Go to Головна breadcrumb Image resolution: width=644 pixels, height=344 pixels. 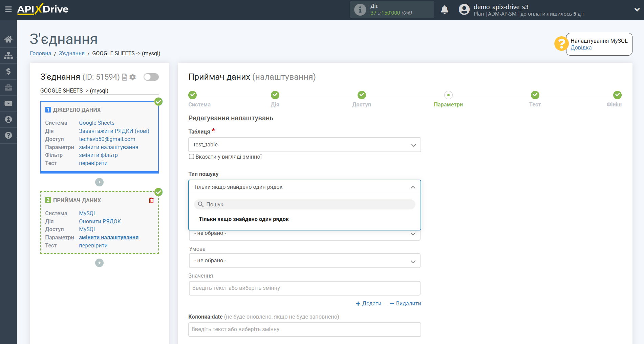41,53
